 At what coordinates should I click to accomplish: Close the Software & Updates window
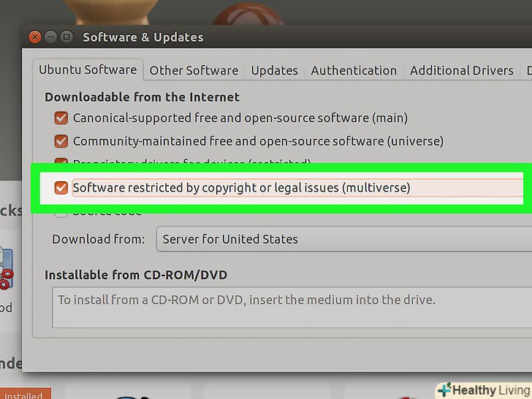(34, 37)
